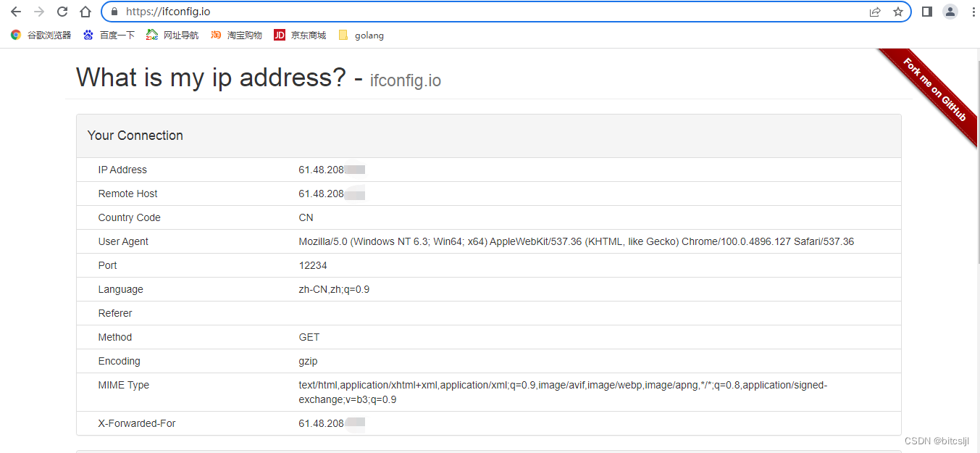The width and height of the screenshot is (980, 453).
Task: Go back to previous page
Action: [x=16, y=12]
